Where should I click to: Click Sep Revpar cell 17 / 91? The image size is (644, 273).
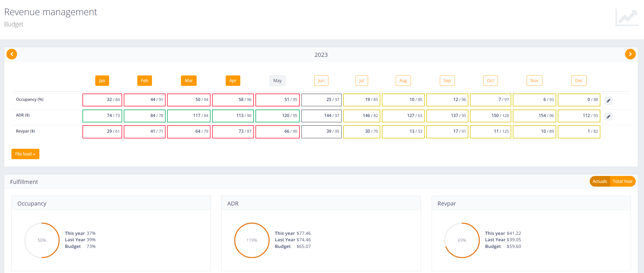point(447,132)
